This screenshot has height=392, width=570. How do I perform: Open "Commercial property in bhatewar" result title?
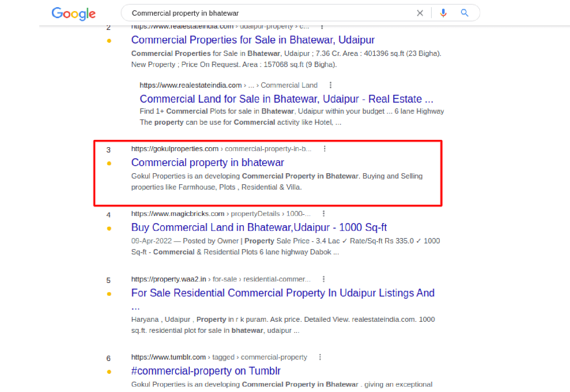(x=207, y=163)
